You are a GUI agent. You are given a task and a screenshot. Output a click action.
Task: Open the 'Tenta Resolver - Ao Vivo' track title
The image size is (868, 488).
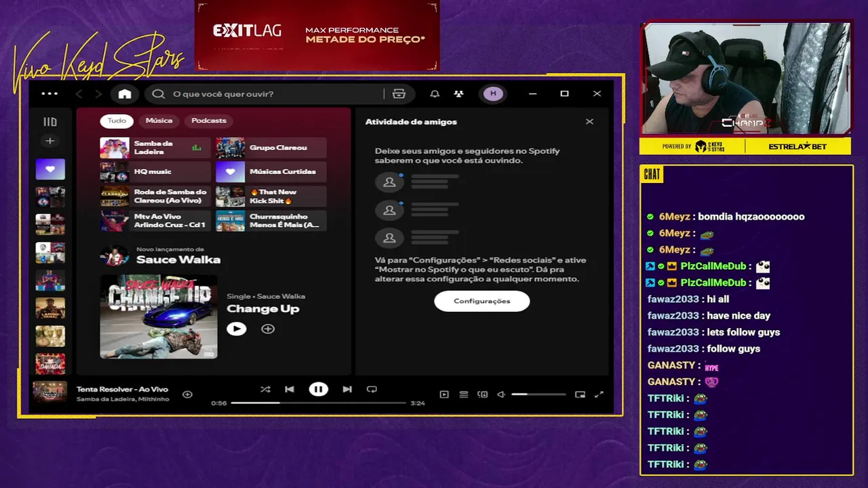(x=122, y=389)
